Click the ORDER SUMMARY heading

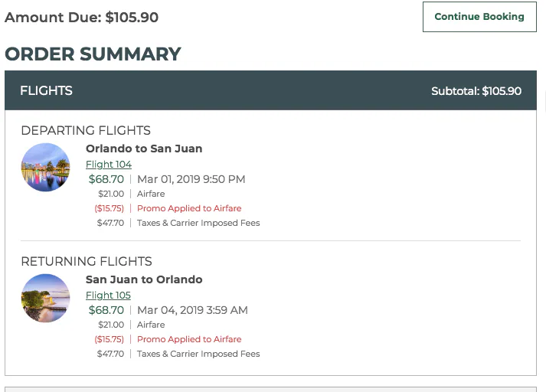click(x=93, y=54)
